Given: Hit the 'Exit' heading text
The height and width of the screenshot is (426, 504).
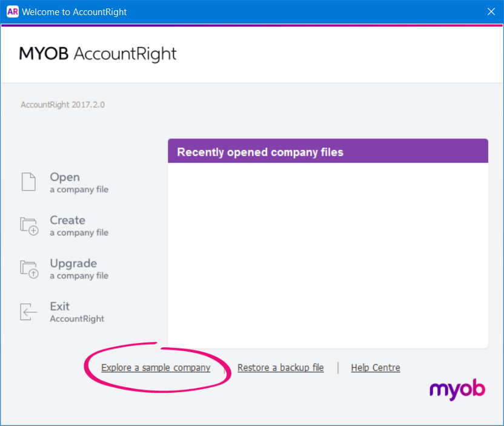Looking at the screenshot, I should [x=59, y=306].
